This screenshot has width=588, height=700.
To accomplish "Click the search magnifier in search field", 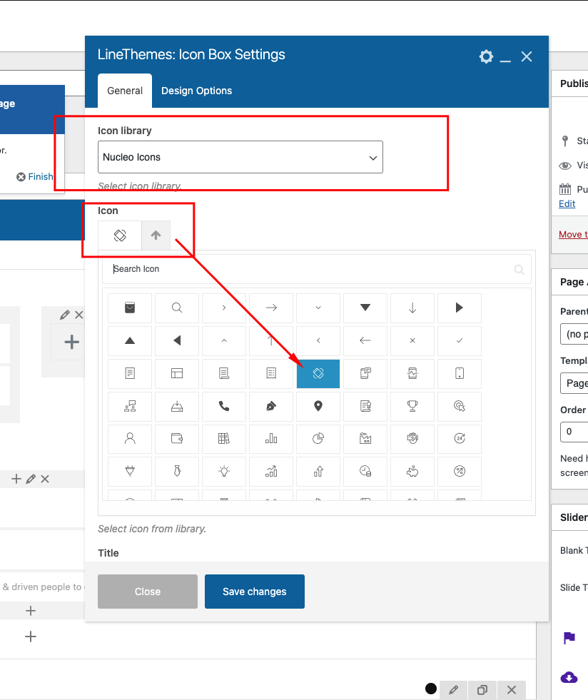I will coord(519,269).
